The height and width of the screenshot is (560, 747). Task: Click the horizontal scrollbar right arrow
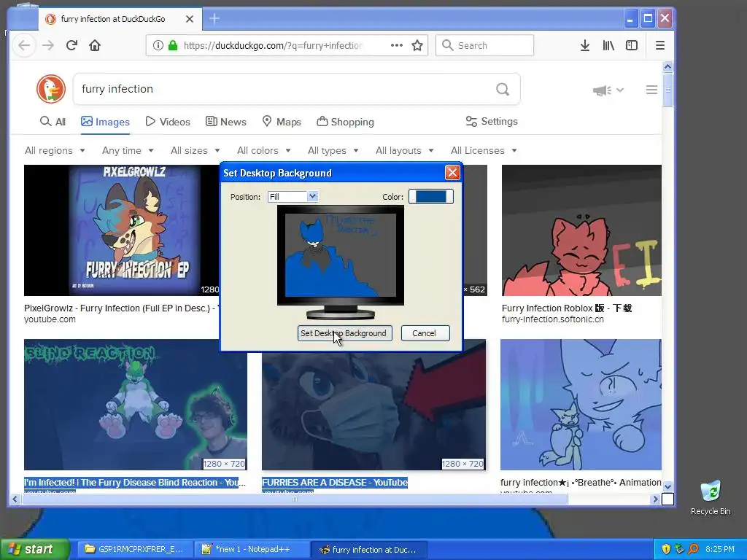click(x=656, y=499)
